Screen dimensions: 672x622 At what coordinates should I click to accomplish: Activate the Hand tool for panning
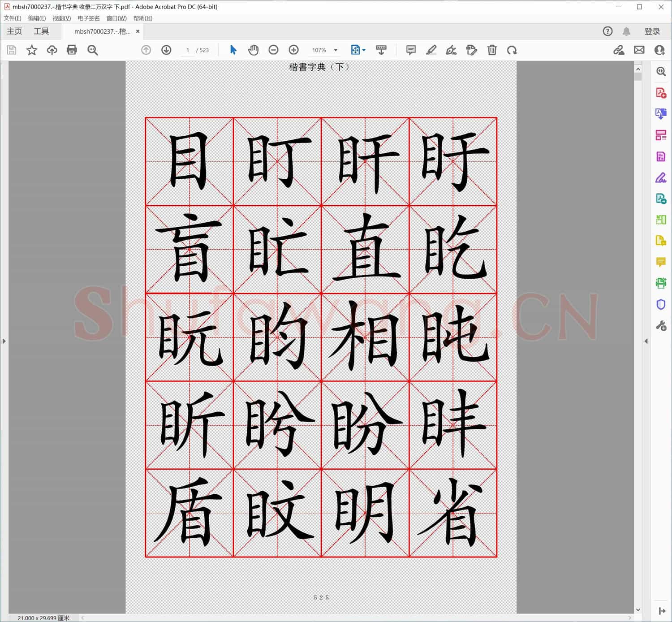click(x=253, y=50)
